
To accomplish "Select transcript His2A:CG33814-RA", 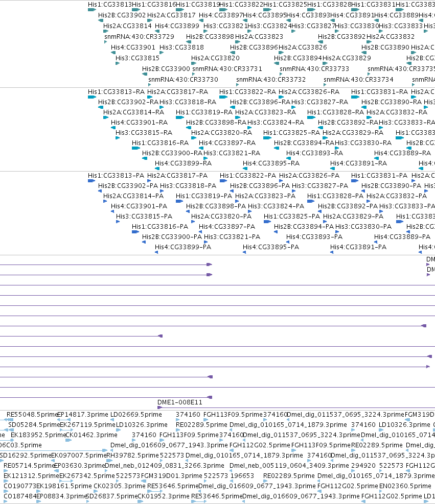I will coord(133,112).
